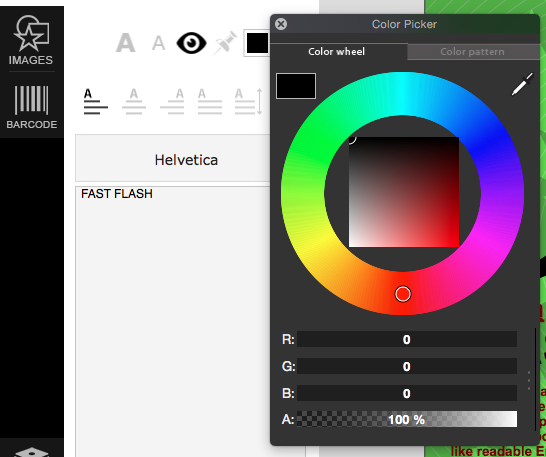The width and height of the screenshot is (546, 457).
Task: Select right text alignment icon
Action: click(172, 102)
